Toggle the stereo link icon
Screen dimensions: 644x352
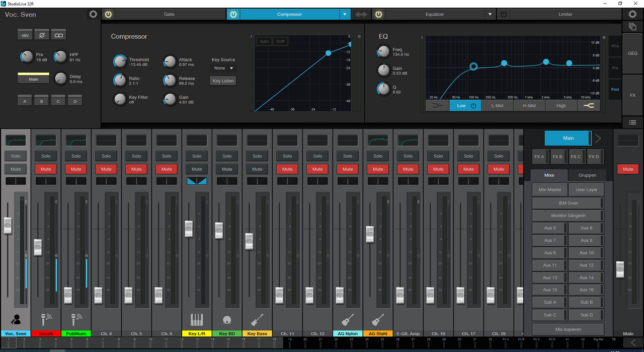coord(59,36)
